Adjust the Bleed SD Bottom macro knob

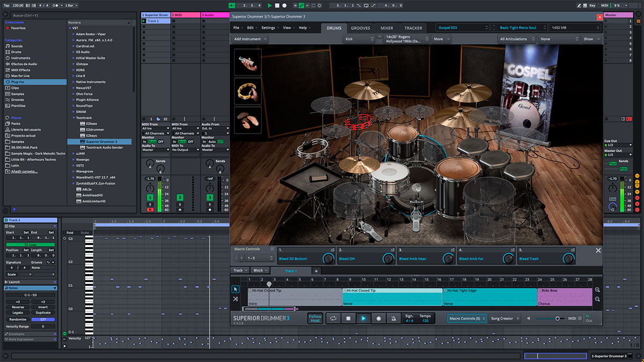(x=328, y=258)
